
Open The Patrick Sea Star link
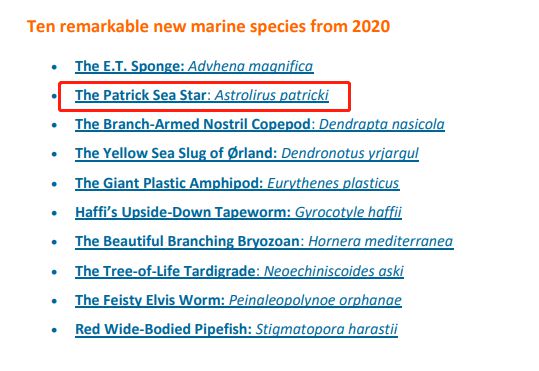click(141, 95)
